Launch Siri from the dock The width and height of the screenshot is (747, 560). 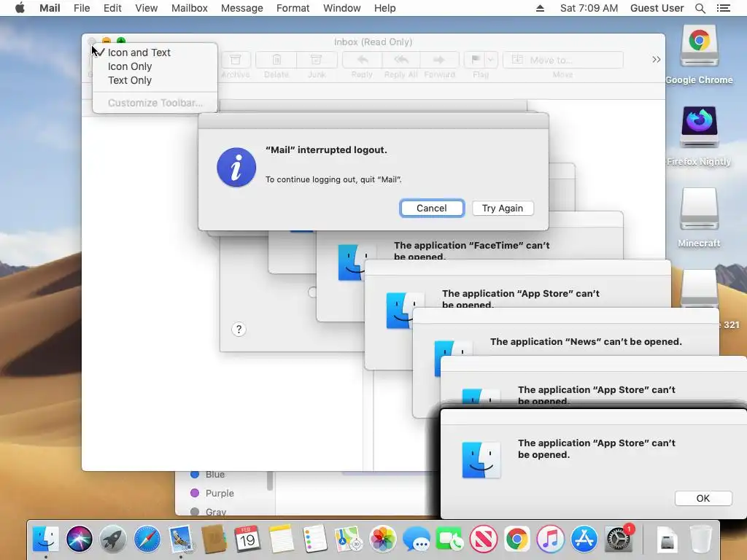(x=79, y=539)
